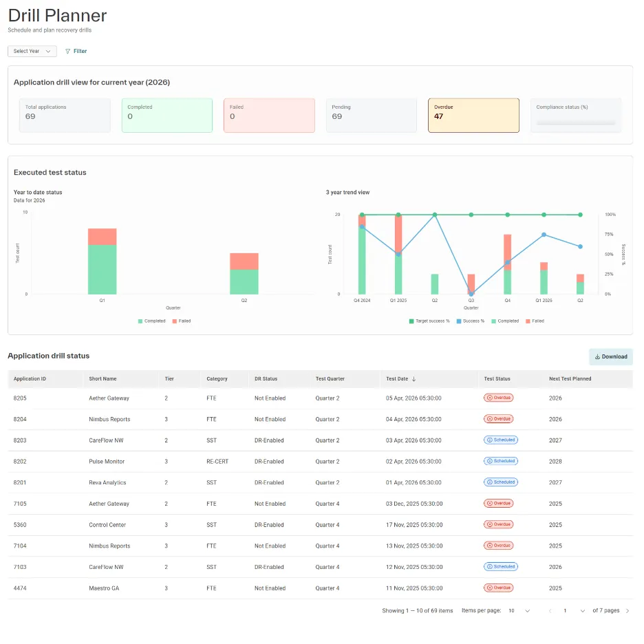644x644 pixels.
Task: Go to the previous page using the left chevron
Action: 550,611
